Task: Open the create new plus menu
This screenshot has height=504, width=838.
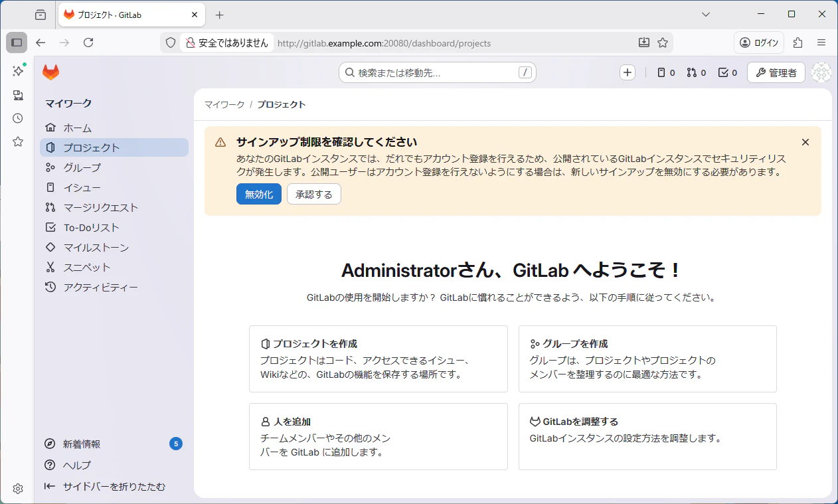Action: click(x=628, y=72)
